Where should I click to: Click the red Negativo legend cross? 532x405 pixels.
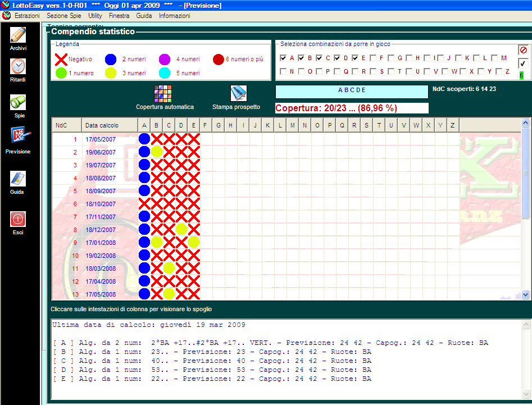61,60
